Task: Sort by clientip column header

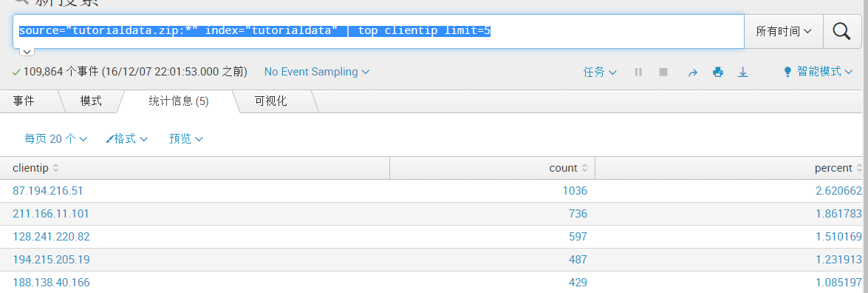Action: [35, 167]
